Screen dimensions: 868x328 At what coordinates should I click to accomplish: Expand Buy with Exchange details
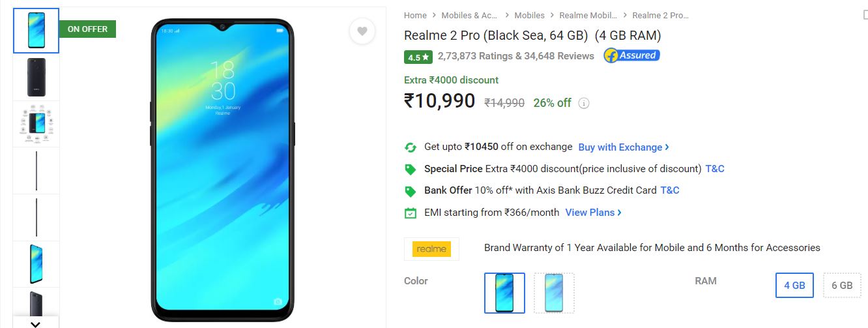[624, 147]
